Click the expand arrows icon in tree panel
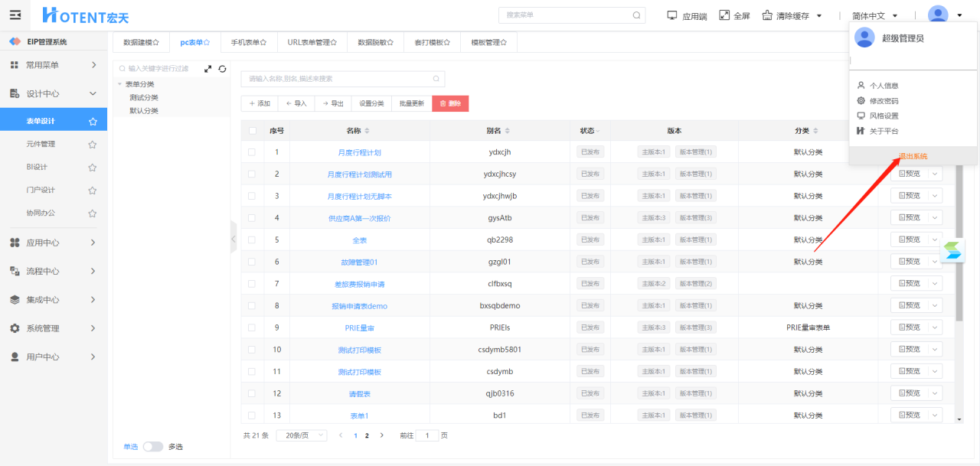This screenshot has width=980, height=466. [x=207, y=69]
